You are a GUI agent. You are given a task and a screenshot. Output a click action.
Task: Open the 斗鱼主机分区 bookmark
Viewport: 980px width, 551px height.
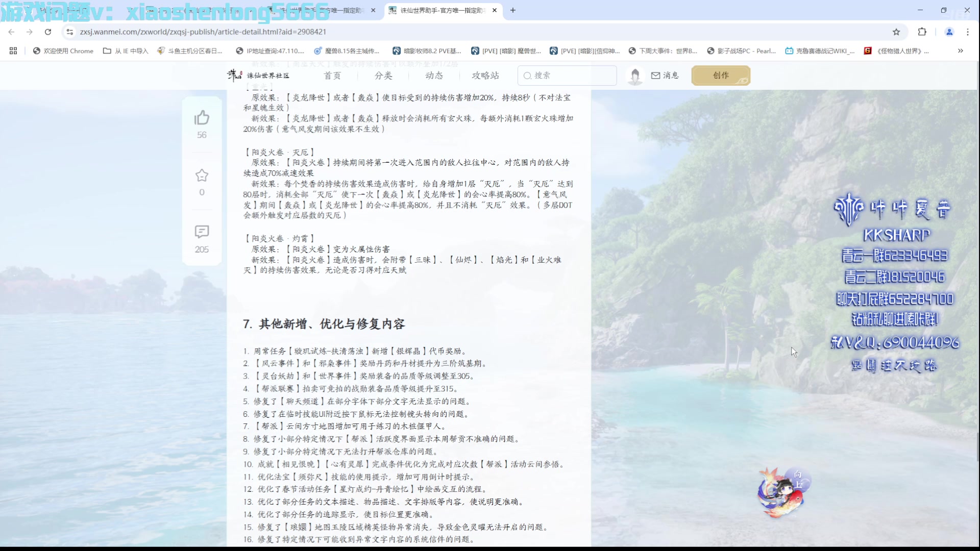tap(190, 51)
